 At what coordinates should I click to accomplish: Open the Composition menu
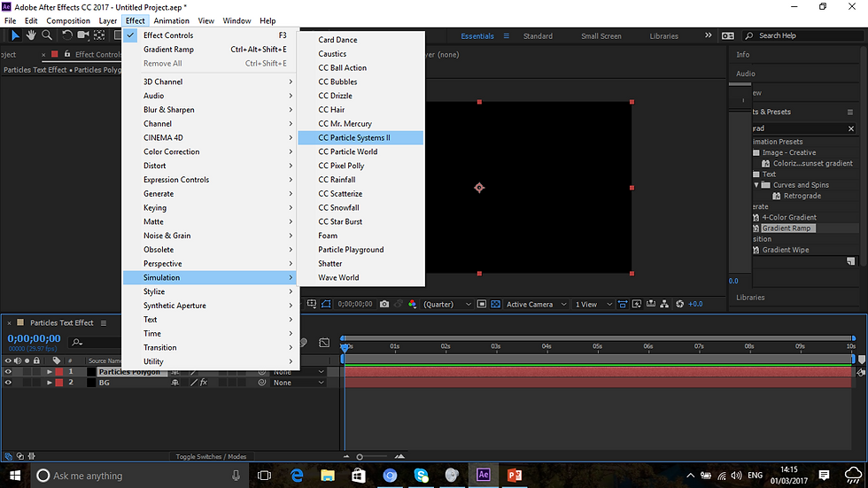click(68, 20)
